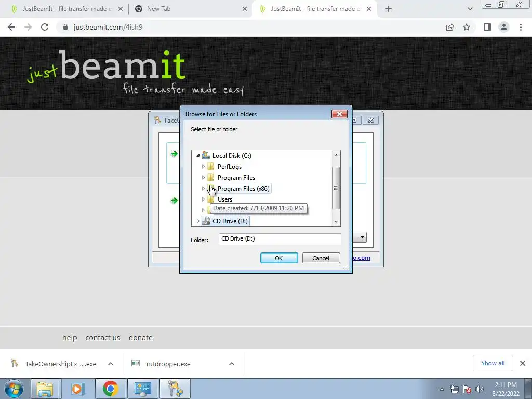Image resolution: width=532 pixels, height=399 pixels.
Task: Open the donate link
Action: 140,338
